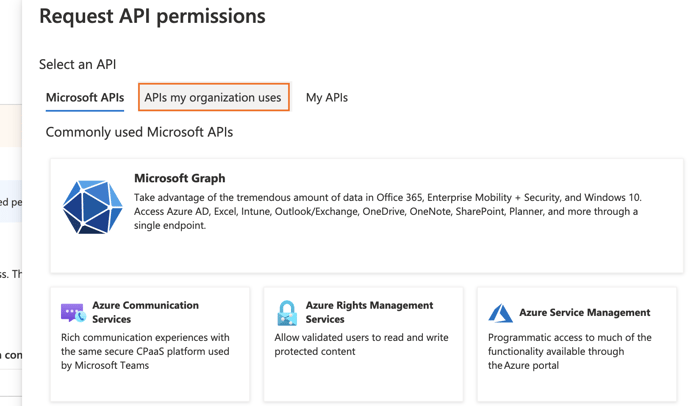The width and height of the screenshot is (688, 406).
Task: Click the Azure Service Management logo icon
Action: coord(500,313)
